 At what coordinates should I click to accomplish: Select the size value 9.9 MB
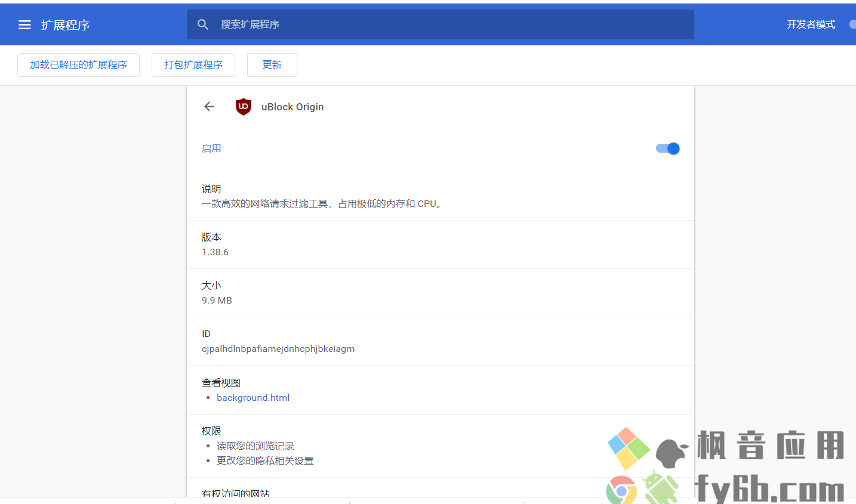coord(217,301)
